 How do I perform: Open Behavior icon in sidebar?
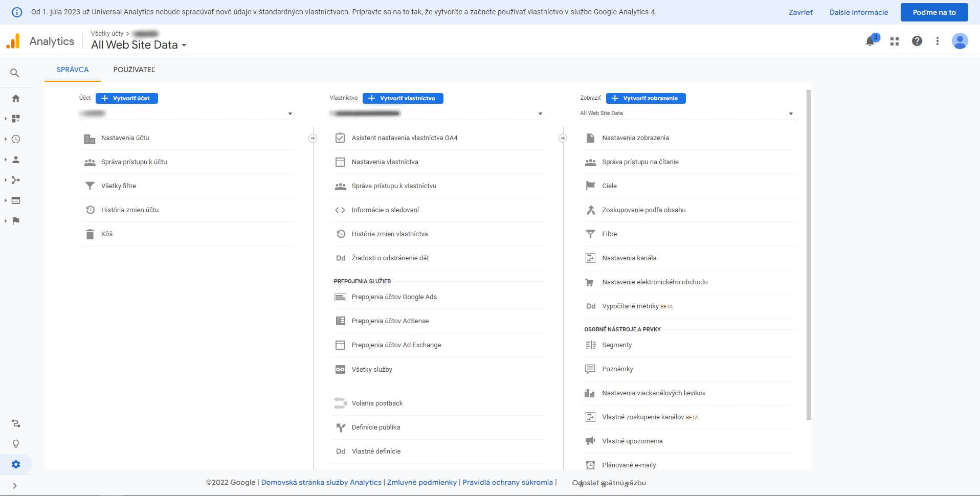coord(16,200)
